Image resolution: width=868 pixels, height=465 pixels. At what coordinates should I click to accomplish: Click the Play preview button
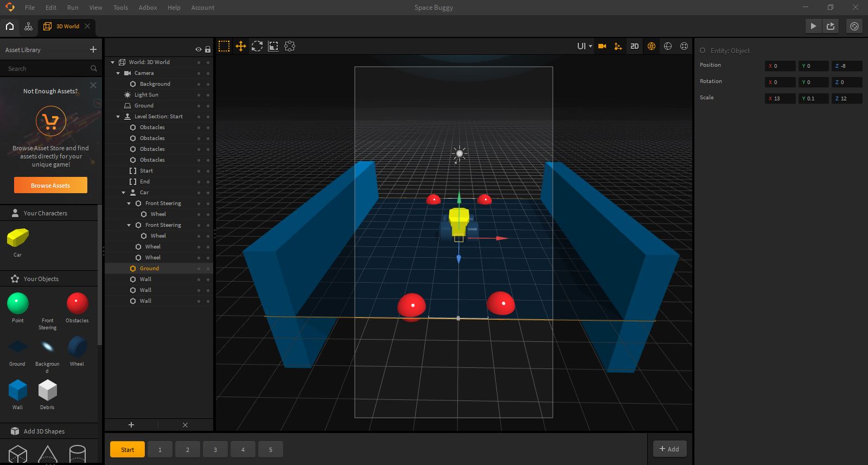[x=813, y=26]
